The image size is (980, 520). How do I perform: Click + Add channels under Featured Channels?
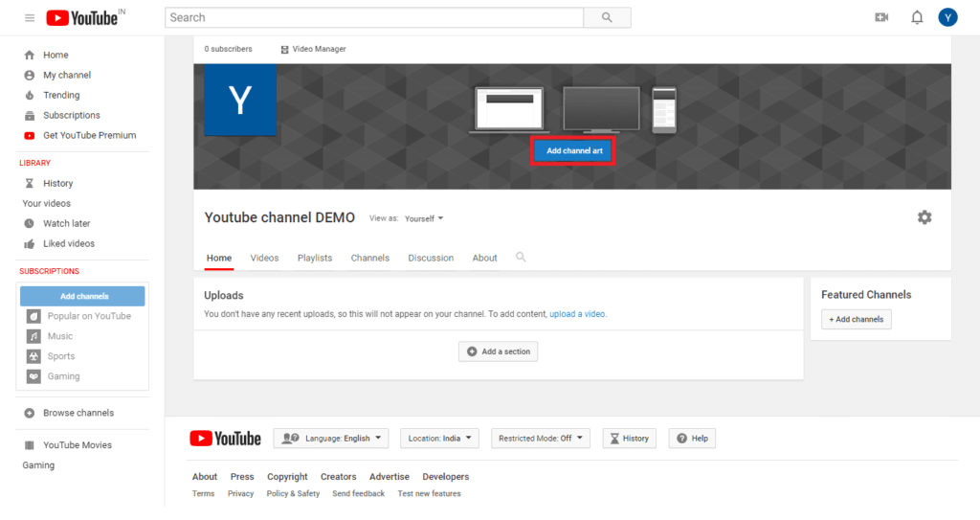857,319
